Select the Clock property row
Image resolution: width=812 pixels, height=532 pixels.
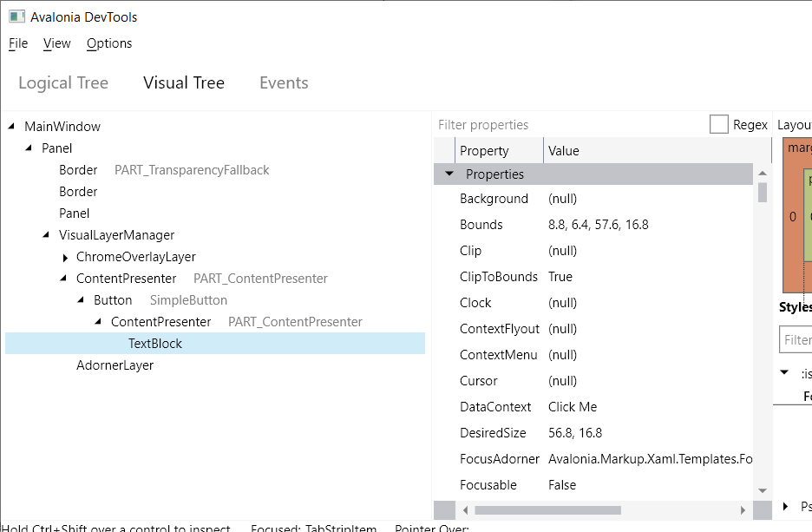tap(593, 303)
